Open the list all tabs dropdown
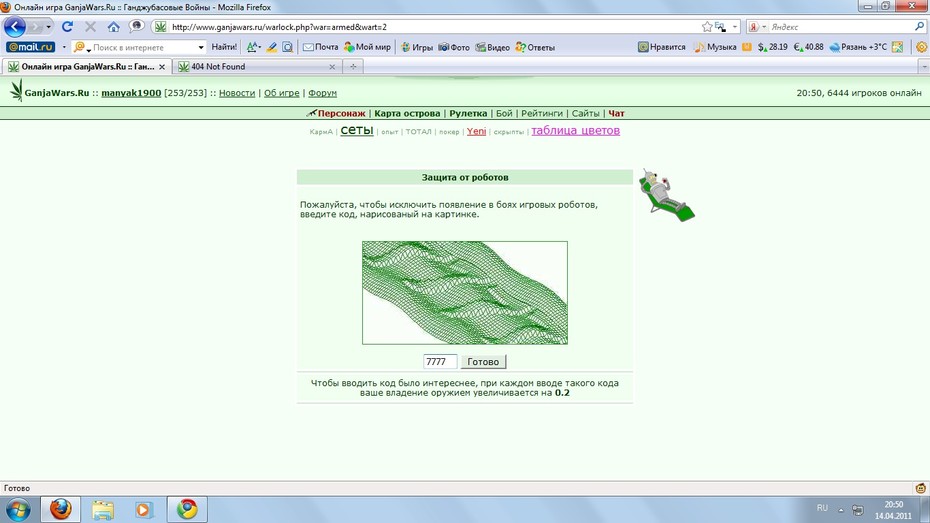The image size is (930, 523). click(924, 67)
